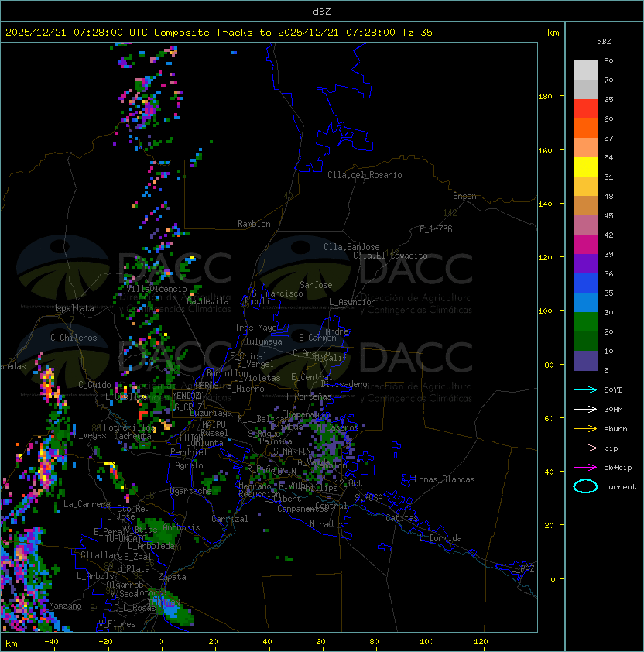Select the slate swatch between 10 and 5 dBZ
The image size is (644, 652).
pos(585,361)
